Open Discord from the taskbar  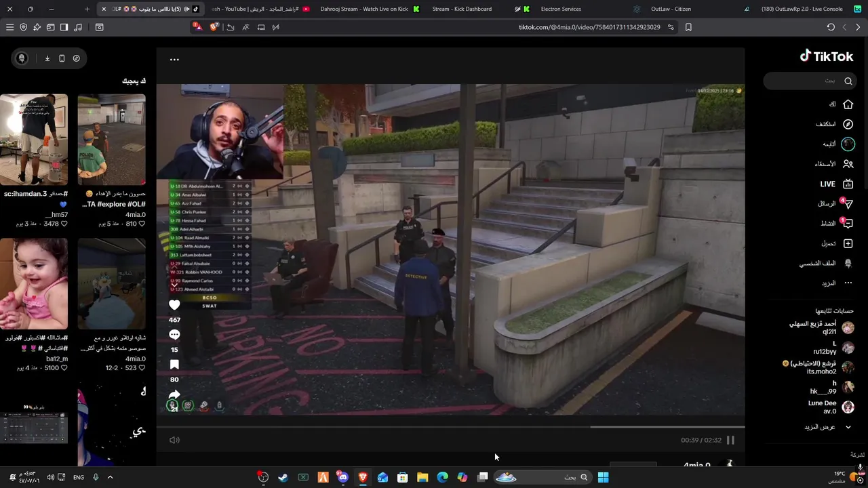(x=342, y=477)
